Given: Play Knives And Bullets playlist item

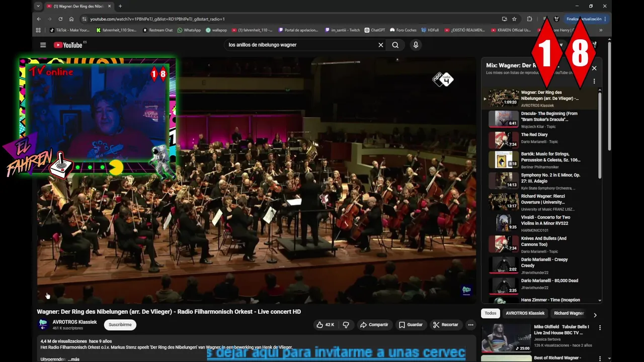Looking at the screenshot, I should tap(540, 245).
